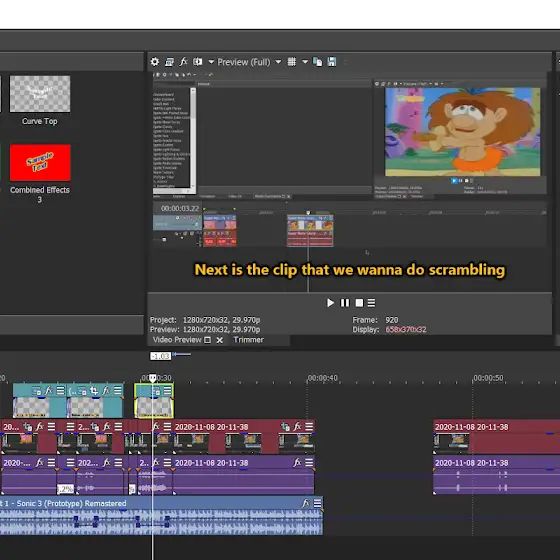This screenshot has width=560, height=560.
Task: Open event FX on first teal text clip
Action: 49,390
